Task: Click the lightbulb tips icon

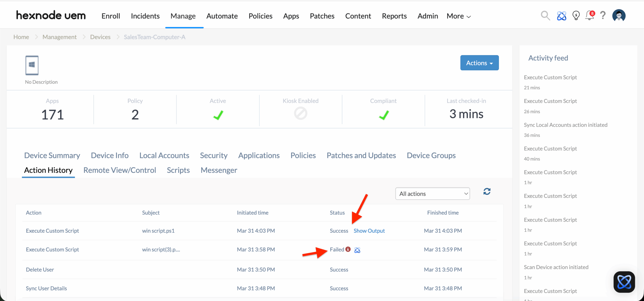Action: point(576,16)
